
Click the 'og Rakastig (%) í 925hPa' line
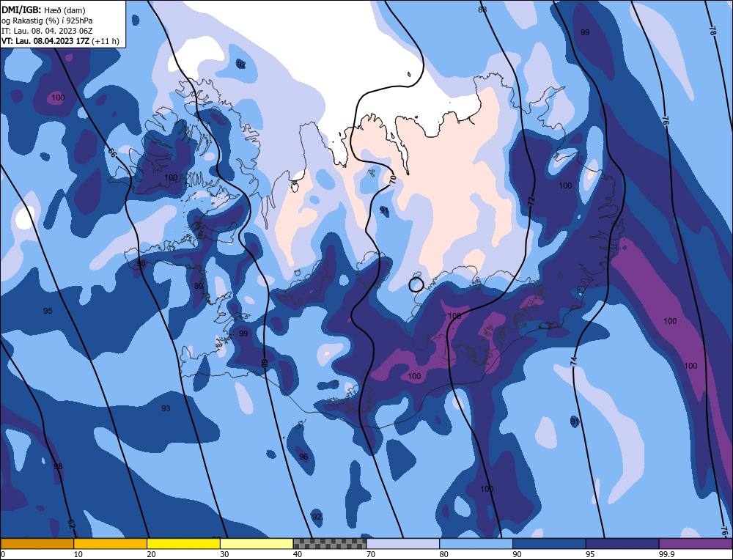(47, 20)
